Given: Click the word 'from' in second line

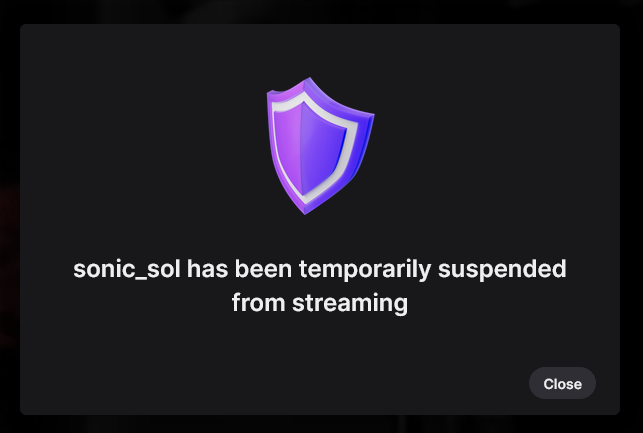Looking at the screenshot, I should [258, 303].
